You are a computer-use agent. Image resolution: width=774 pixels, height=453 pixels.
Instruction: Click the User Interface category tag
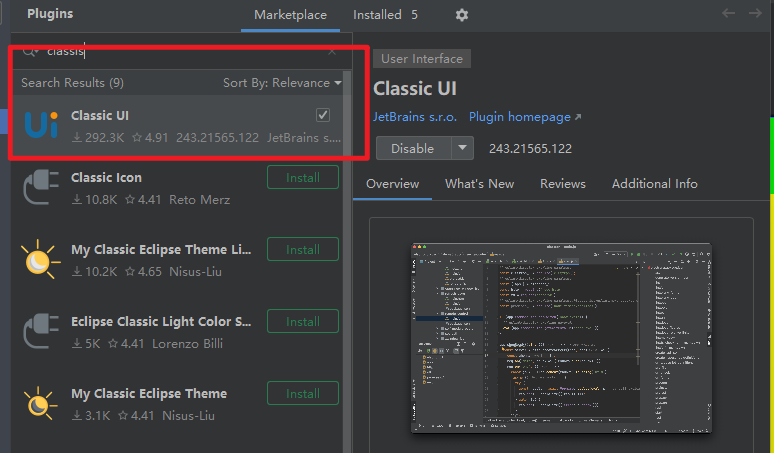422,59
